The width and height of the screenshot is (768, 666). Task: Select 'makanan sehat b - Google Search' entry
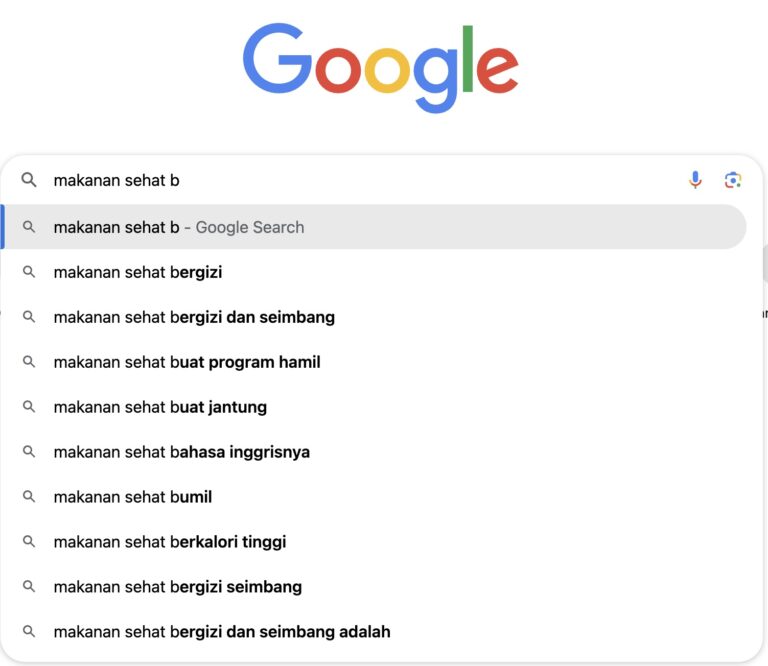[180, 227]
